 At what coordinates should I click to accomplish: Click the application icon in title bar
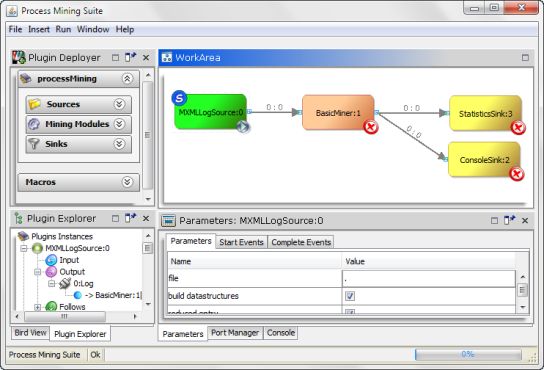point(12,11)
